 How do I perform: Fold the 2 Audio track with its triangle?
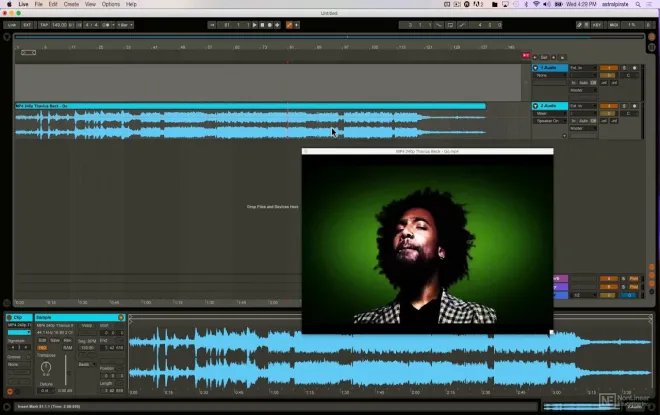pyautogui.click(x=535, y=106)
